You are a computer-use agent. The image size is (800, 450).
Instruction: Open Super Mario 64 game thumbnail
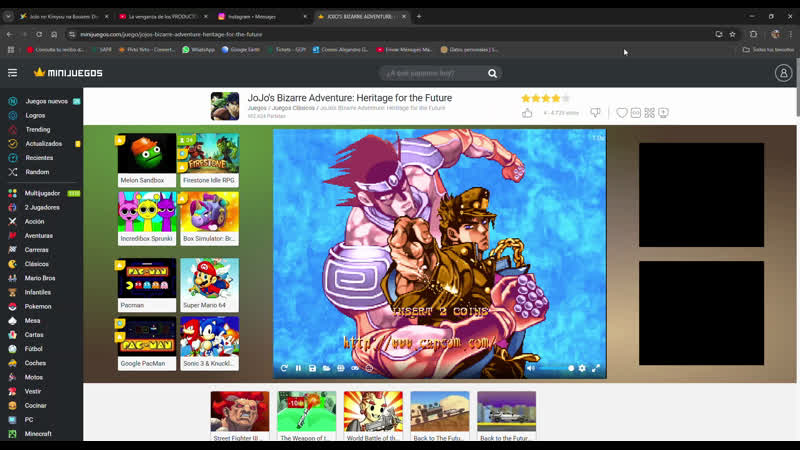[209, 285]
